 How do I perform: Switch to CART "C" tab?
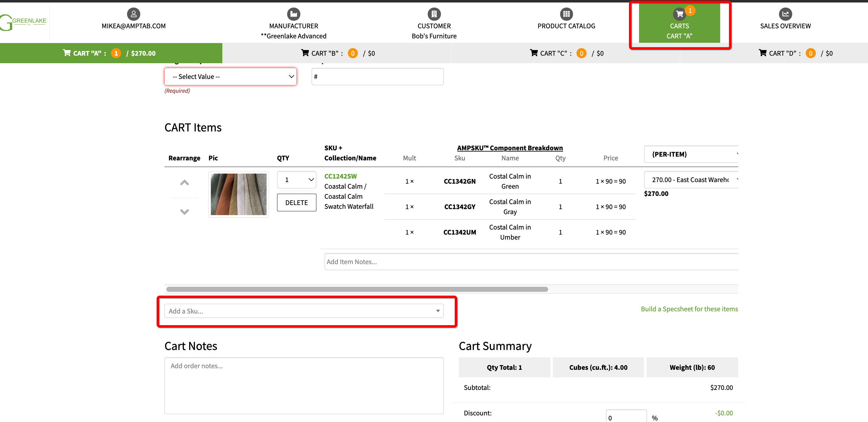(x=566, y=53)
